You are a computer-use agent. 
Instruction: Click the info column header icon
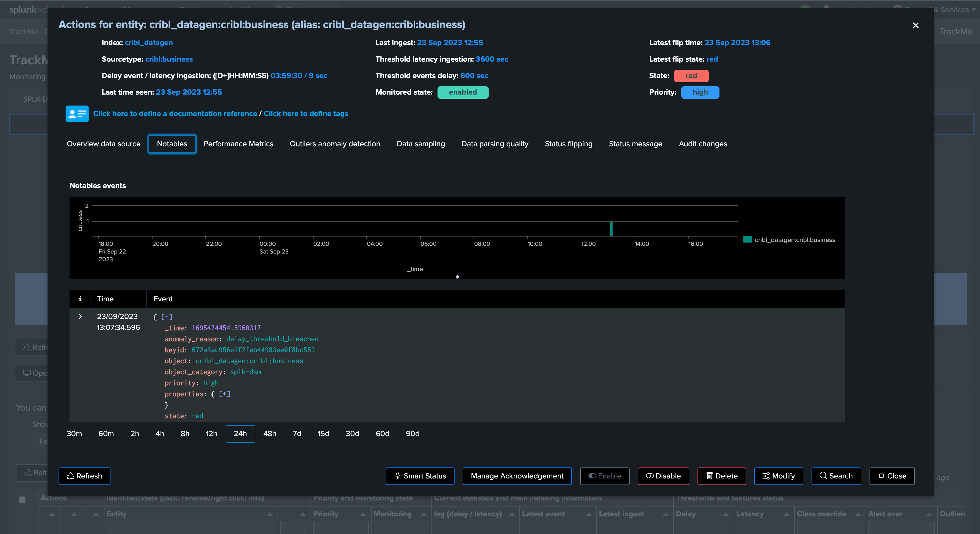tap(80, 299)
